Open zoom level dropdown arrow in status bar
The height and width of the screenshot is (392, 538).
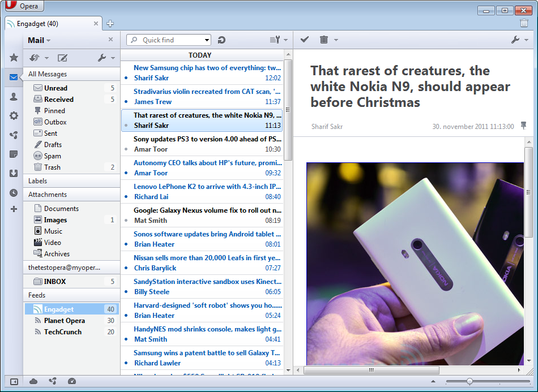click(x=433, y=381)
